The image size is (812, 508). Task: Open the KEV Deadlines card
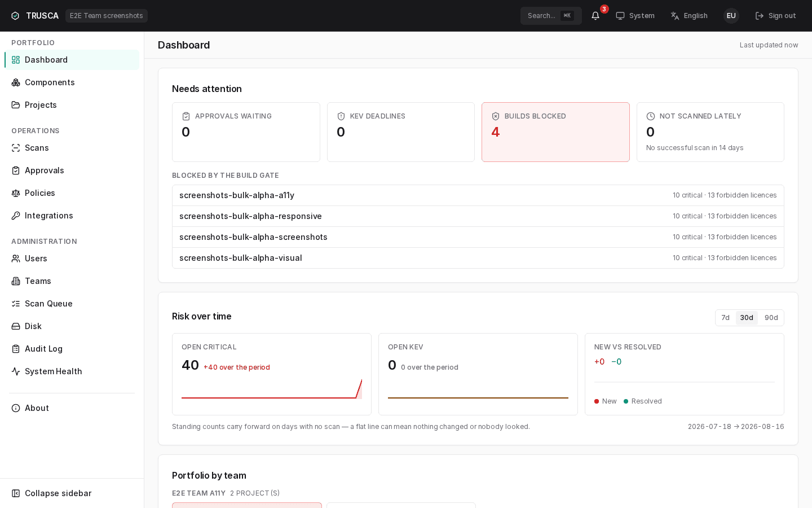point(401,132)
